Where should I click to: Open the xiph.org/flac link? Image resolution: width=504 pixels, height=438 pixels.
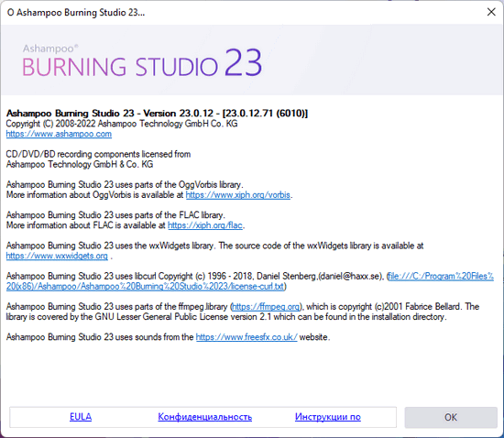205,225
